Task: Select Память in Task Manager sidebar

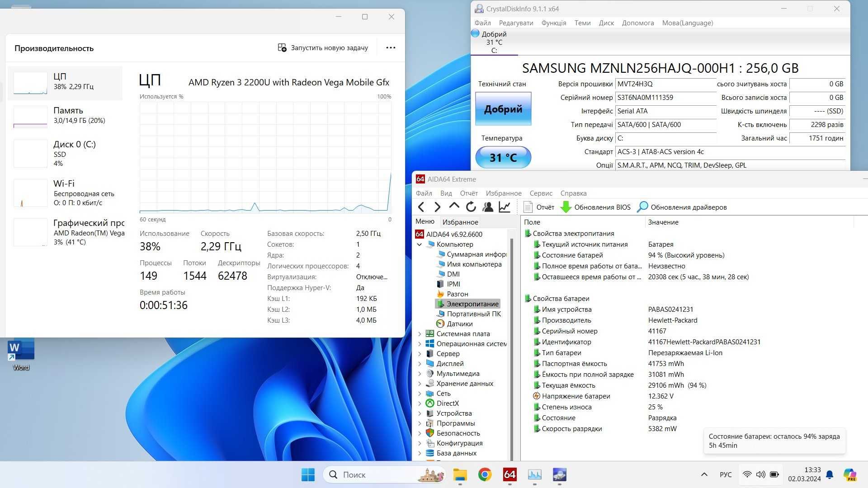Action: pyautogui.click(x=65, y=117)
